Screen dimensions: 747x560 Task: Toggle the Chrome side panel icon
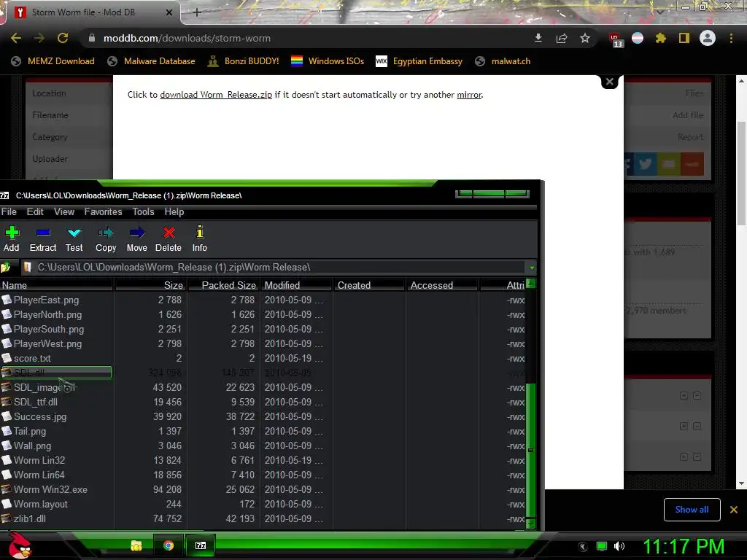(684, 38)
